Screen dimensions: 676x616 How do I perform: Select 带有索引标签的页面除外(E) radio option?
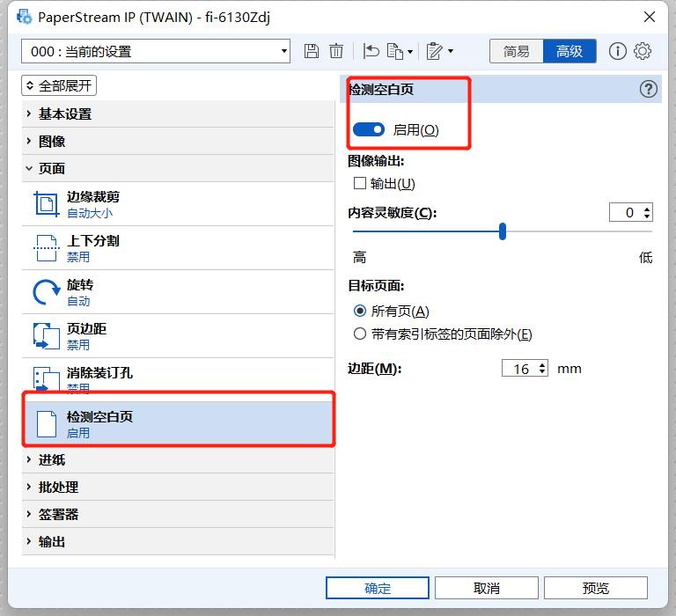point(359,334)
